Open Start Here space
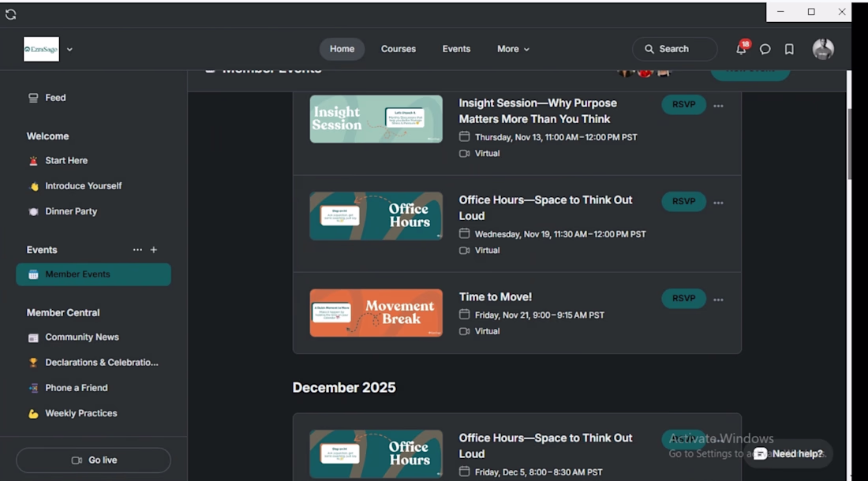The image size is (868, 481). (93, 160)
